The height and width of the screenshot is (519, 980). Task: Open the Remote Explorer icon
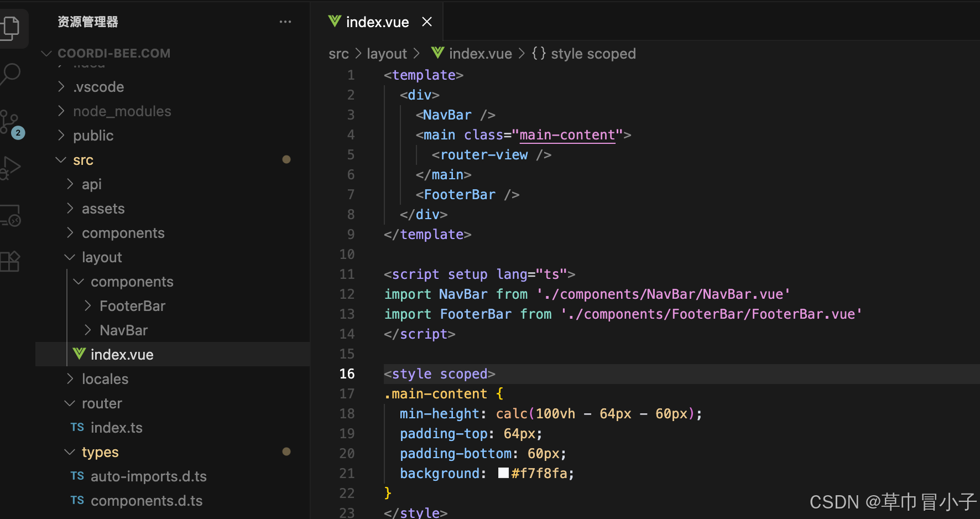tap(11, 216)
